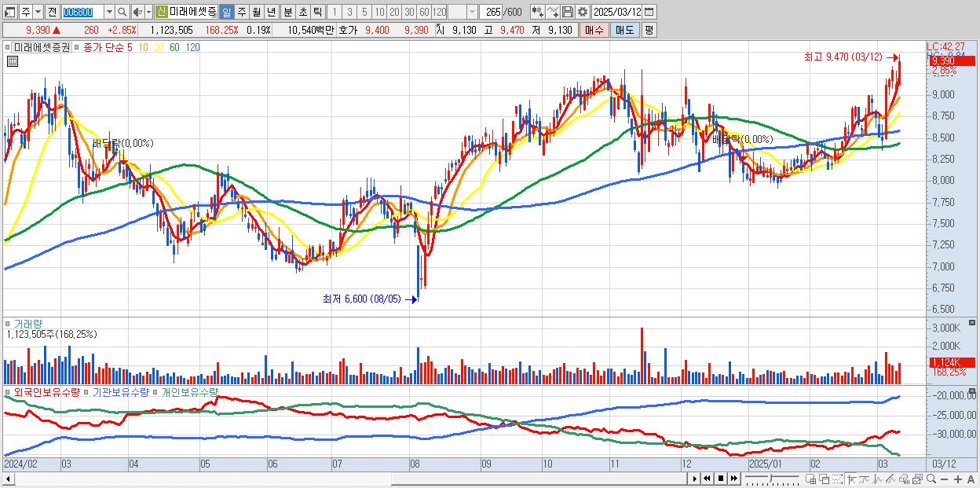Click the green 신 badge icon
This screenshot has width=980, height=488.
(x=162, y=12)
